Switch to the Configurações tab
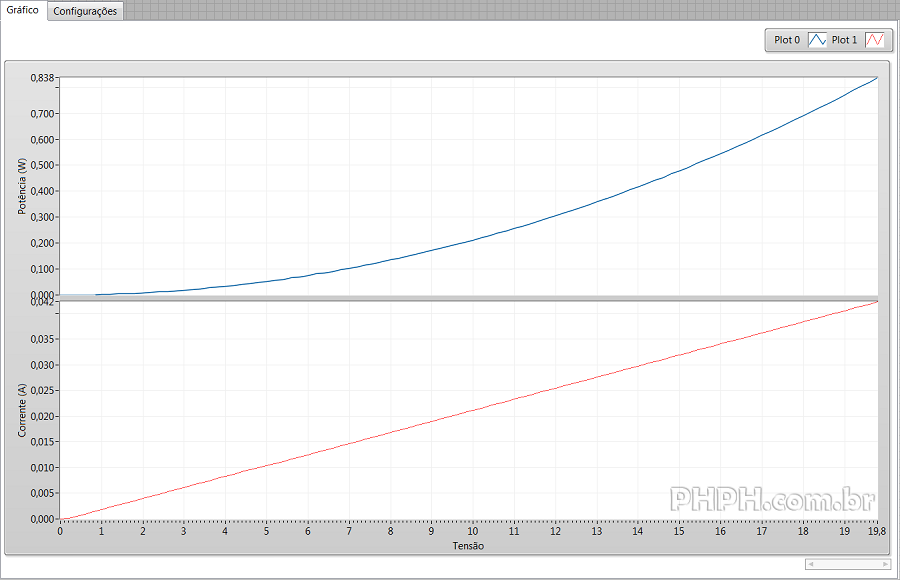 (x=85, y=11)
